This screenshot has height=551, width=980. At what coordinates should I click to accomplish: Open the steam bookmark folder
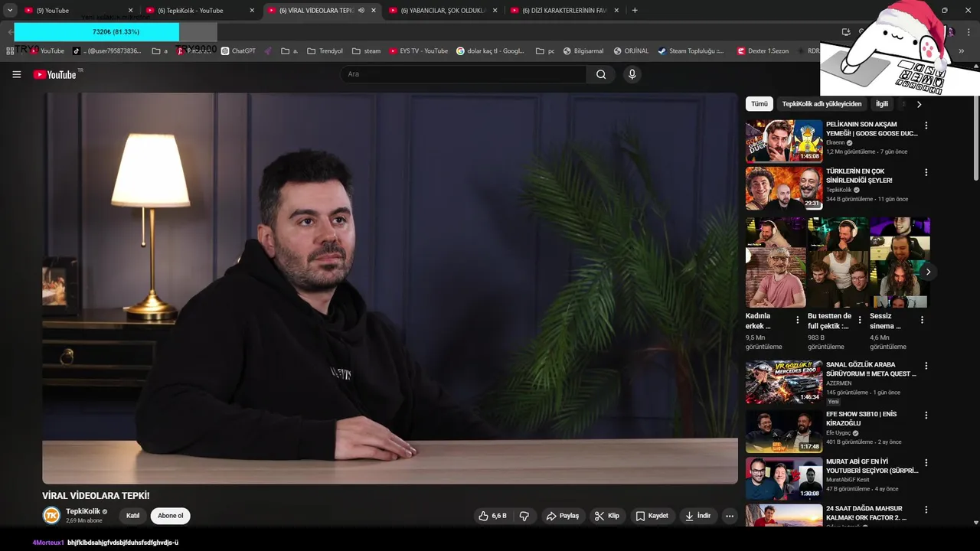pyautogui.click(x=366, y=51)
